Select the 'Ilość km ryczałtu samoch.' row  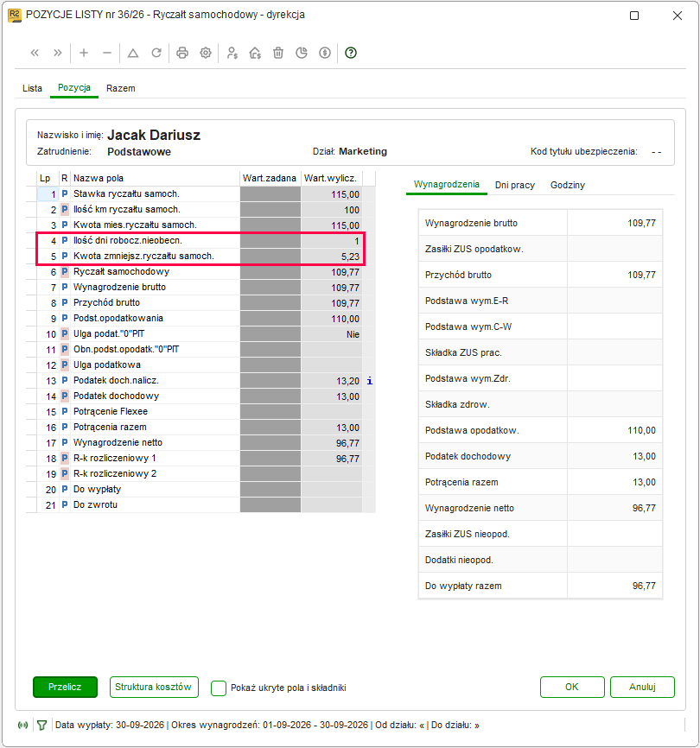200,210
